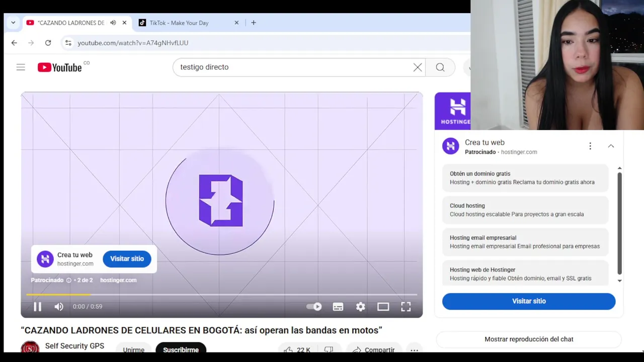Click the Unirme button
Image resolution: width=644 pixels, height=362 pixels.
click(133, 349)
